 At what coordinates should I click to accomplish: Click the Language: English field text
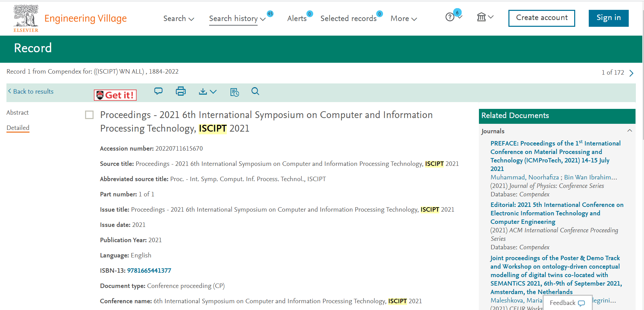(125, 255)
